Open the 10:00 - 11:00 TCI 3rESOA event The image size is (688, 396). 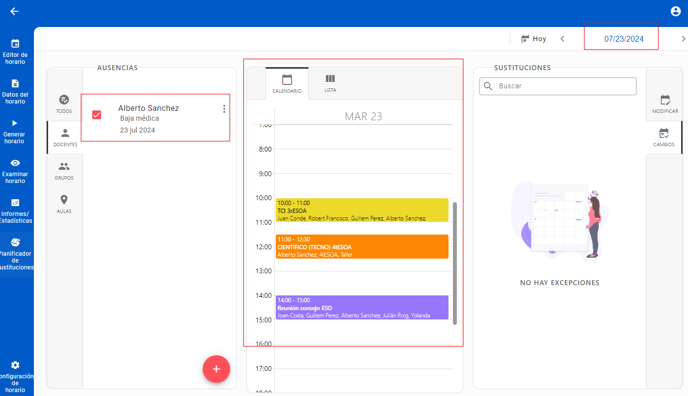(x=362, y=210)
